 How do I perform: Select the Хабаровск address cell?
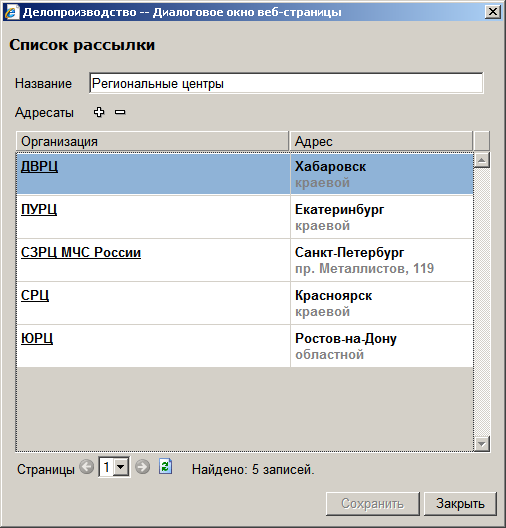pos(382,174)
